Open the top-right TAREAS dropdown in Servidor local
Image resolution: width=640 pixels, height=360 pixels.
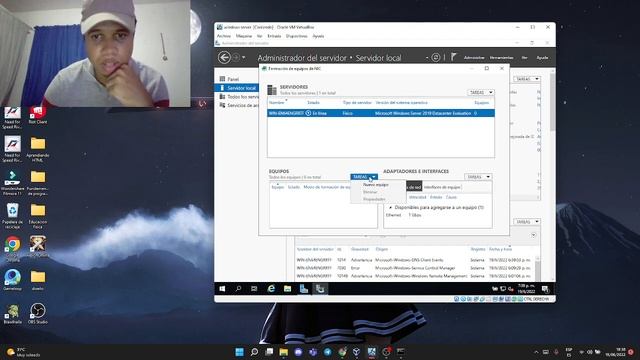tap(527, 79)
